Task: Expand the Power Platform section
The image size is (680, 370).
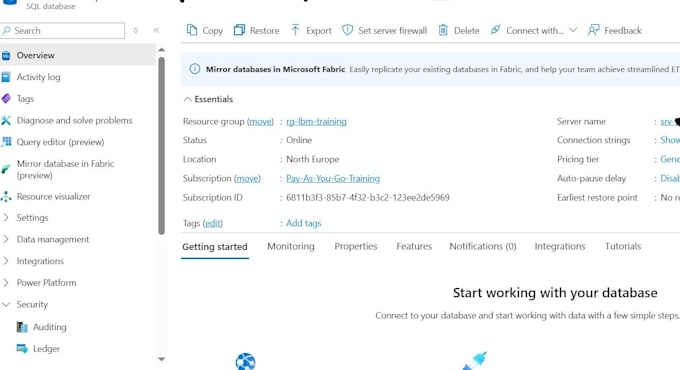Action: [x=6, y=282]
